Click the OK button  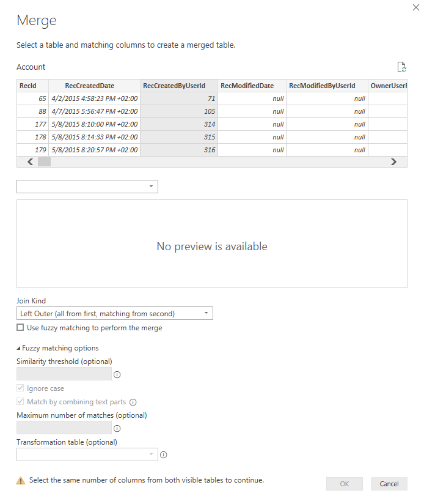click(345, 484)
